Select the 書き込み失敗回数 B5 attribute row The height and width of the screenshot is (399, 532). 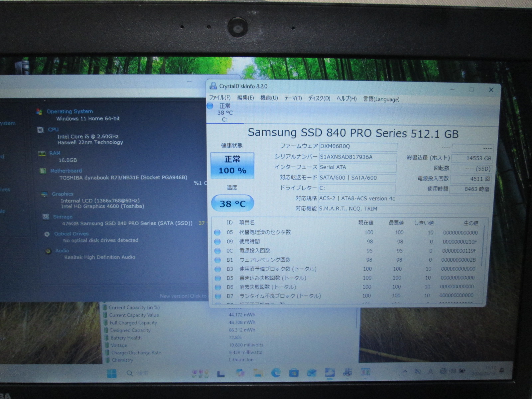tap(273, 278)
